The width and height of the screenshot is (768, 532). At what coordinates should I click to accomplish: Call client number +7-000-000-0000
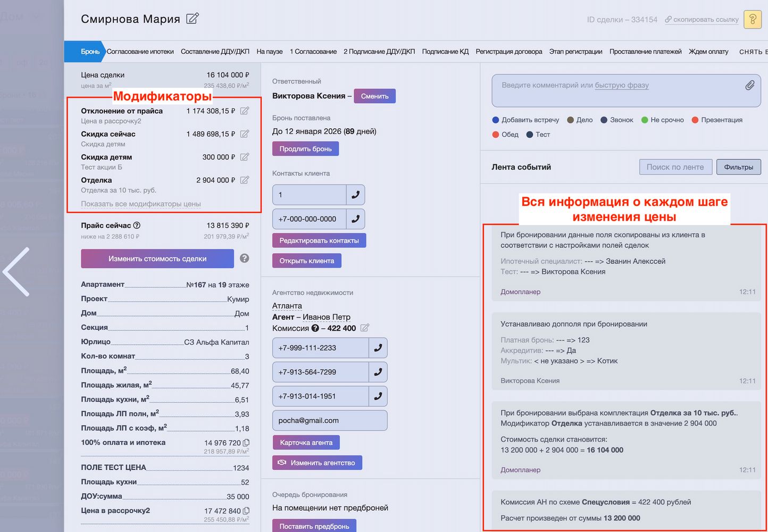tap(355, 219)
